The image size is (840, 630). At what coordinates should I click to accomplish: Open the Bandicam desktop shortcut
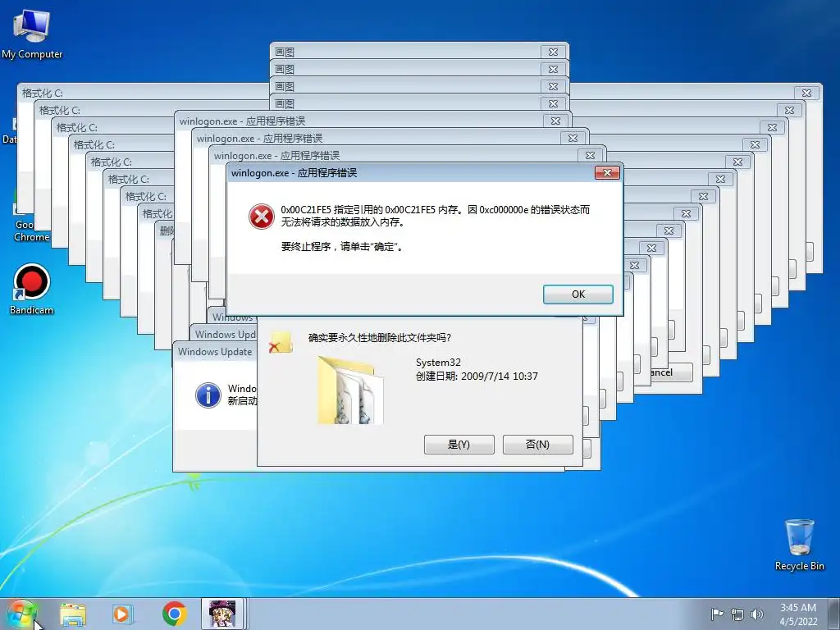32,290
